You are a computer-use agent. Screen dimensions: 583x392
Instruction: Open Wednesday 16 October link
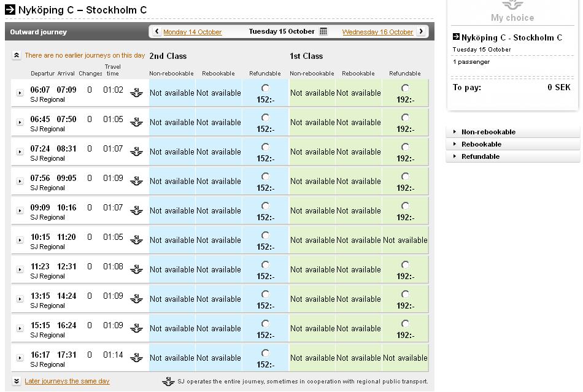pos(377,32)
